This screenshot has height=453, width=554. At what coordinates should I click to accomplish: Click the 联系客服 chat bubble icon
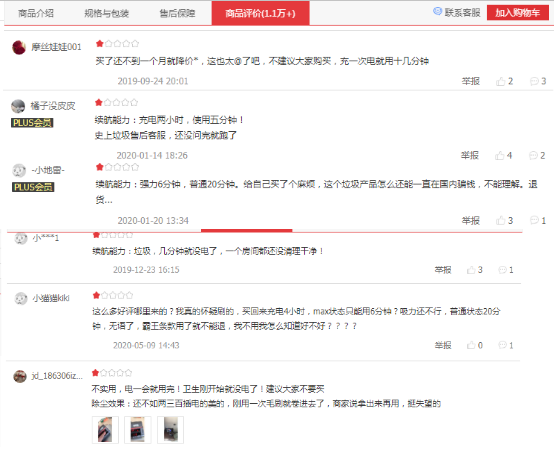(x=437, y=11)
